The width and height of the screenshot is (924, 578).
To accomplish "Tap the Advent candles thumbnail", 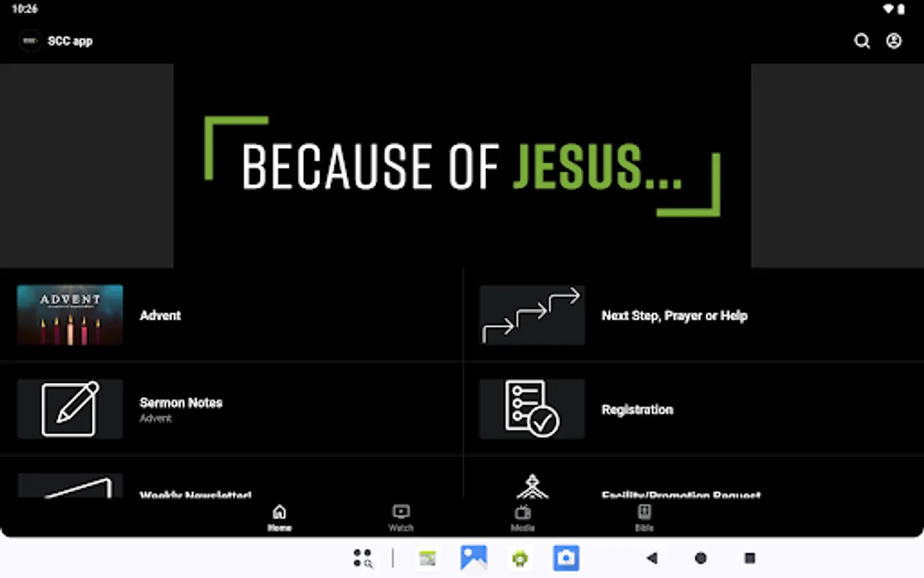I will click(x=69, y=315).
